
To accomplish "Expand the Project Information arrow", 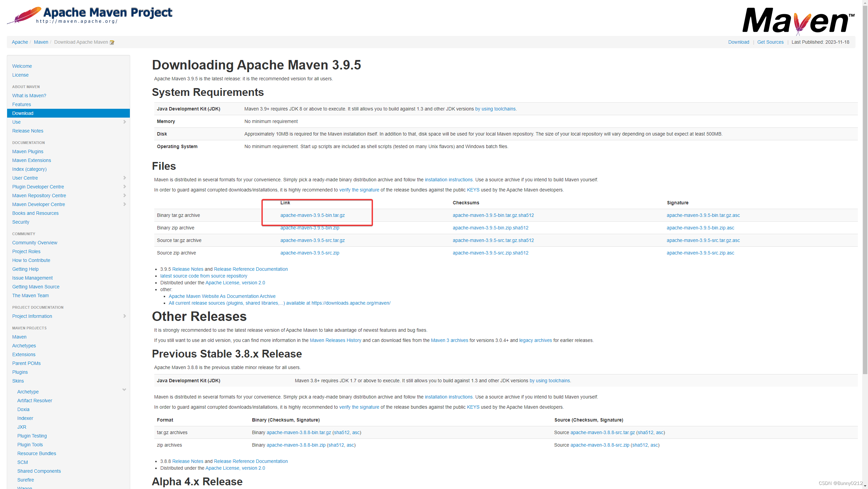I will point(124,316).
